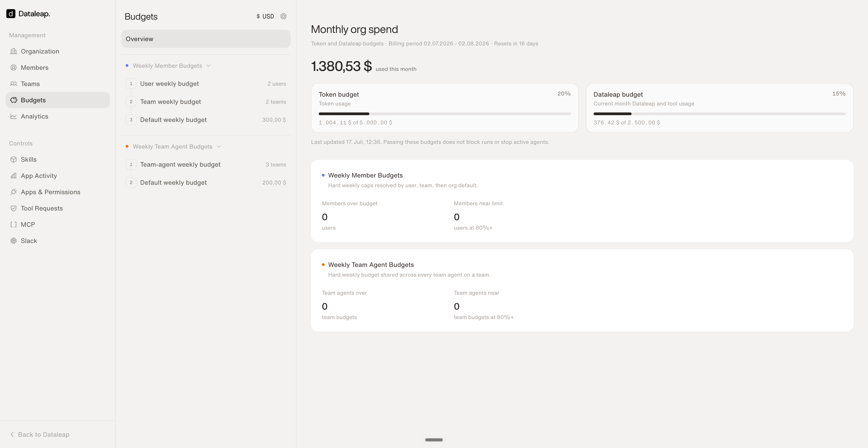
Task: Click the Tool Requests shield icon
Action: coord(14,208)
